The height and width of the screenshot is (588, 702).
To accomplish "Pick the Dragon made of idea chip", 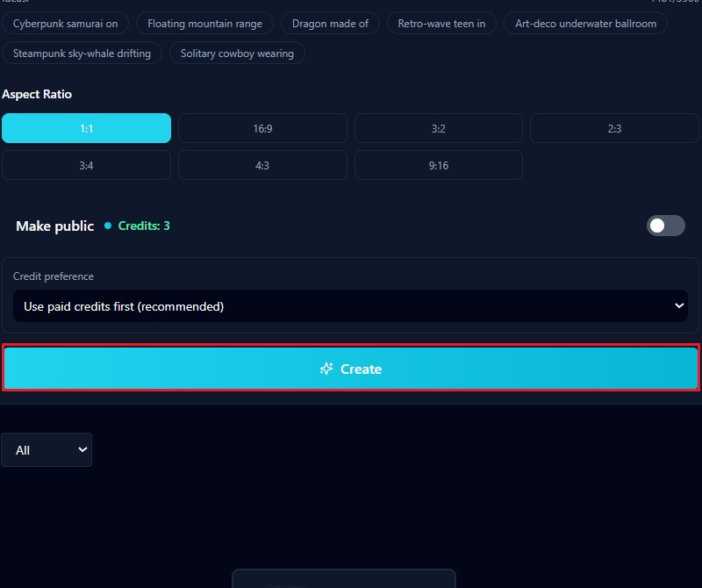I will pos(330,24).
